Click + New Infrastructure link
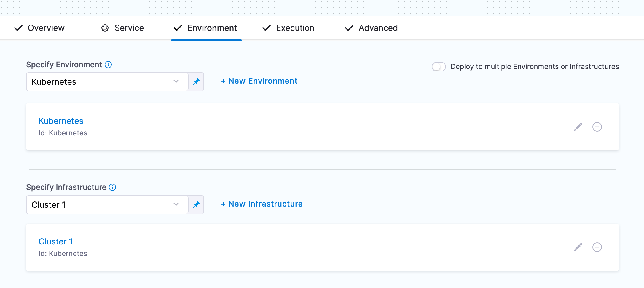 (x=262, y=204)
